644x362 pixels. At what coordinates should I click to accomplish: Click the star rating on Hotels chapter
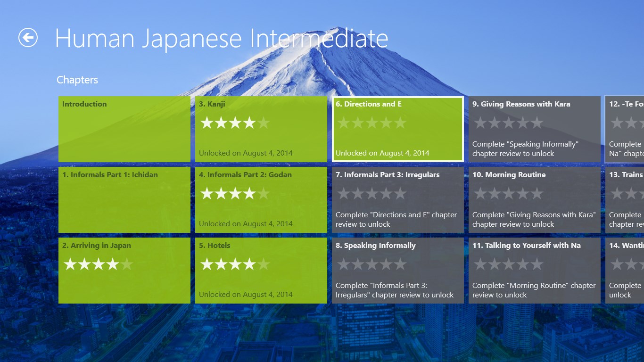tap(235, 264)
